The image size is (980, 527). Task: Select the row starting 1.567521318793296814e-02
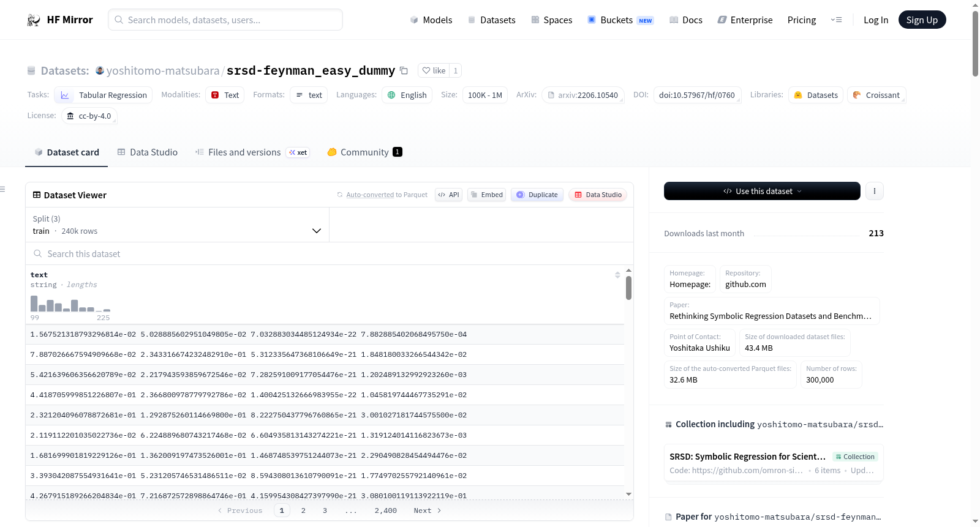click(325, 334)
